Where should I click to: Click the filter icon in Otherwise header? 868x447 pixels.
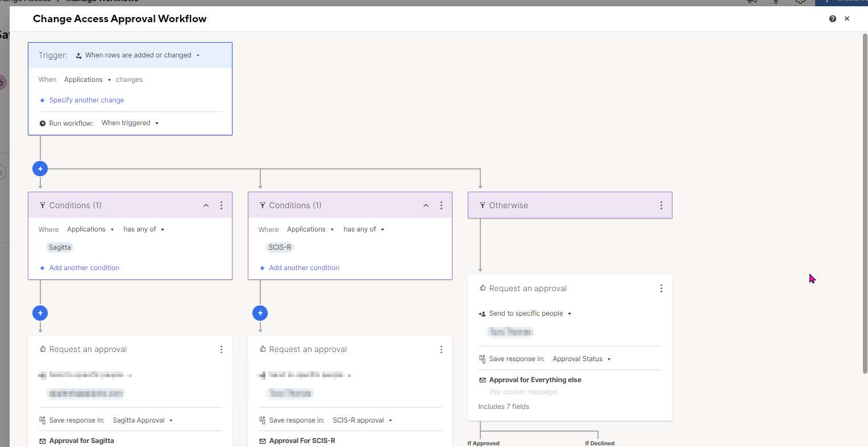pos(483,205)
